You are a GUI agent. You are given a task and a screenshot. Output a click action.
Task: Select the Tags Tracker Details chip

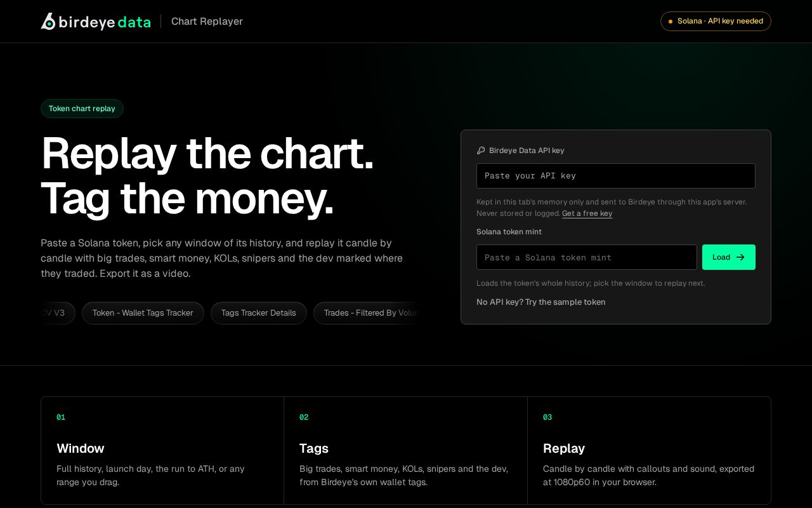(259, 313)
